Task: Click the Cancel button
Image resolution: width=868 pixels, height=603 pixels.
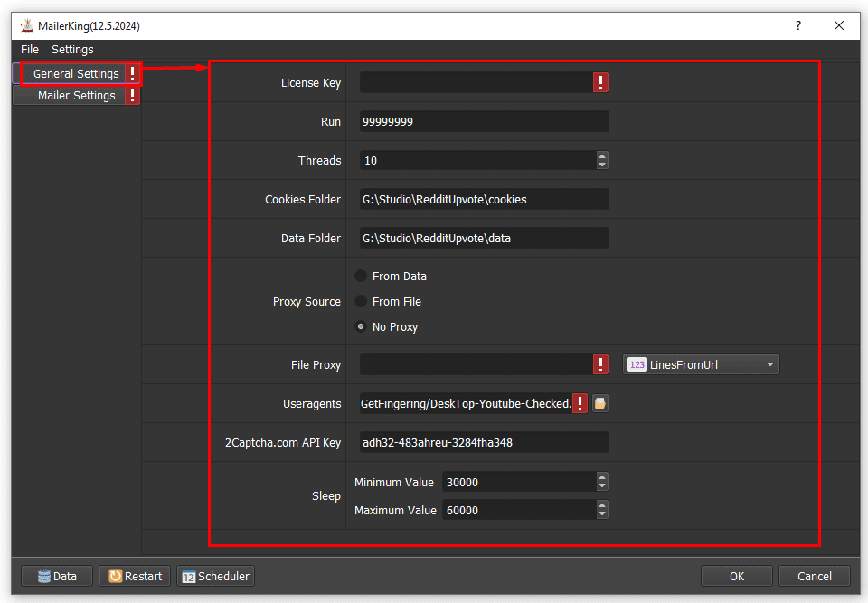Action: point(814,576)
